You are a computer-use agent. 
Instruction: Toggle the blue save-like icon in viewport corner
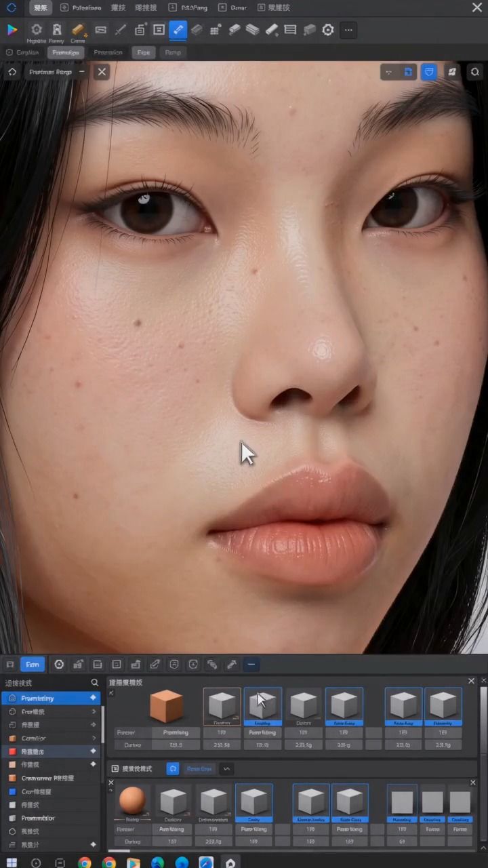click(x=408, y=71)
